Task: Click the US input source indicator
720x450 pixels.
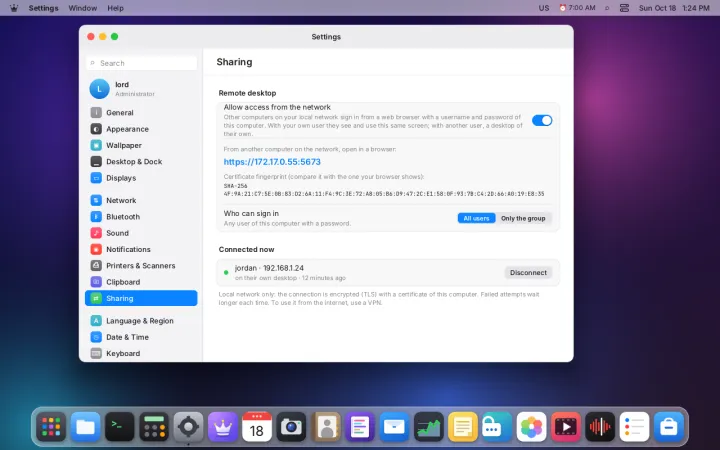Action: pyautogui.click(x=544, y=8)
